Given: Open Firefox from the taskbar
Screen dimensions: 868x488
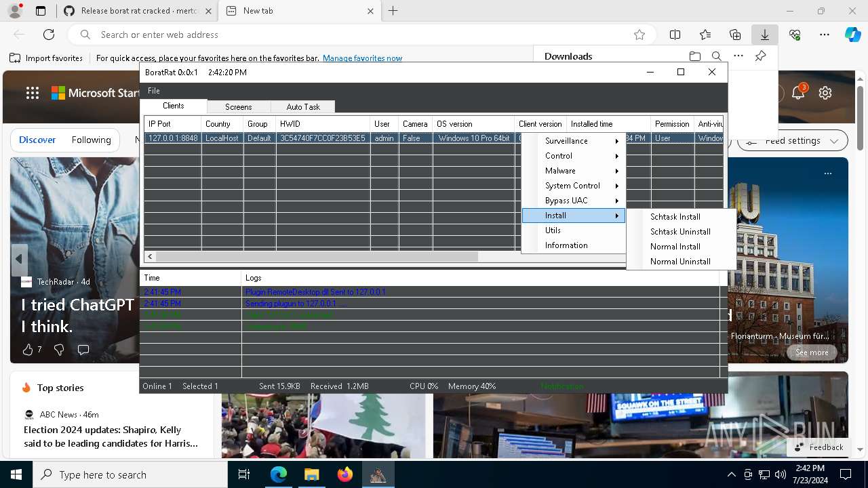Looking at the screenshot, I should click(x=345, y=474).
